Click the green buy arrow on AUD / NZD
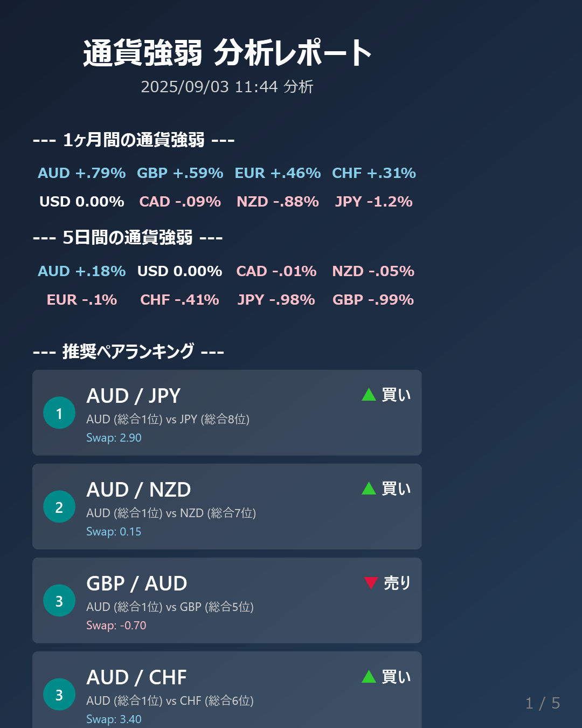Image resolution: width=582 pixels, height=728 pixels. click(369, 489)
